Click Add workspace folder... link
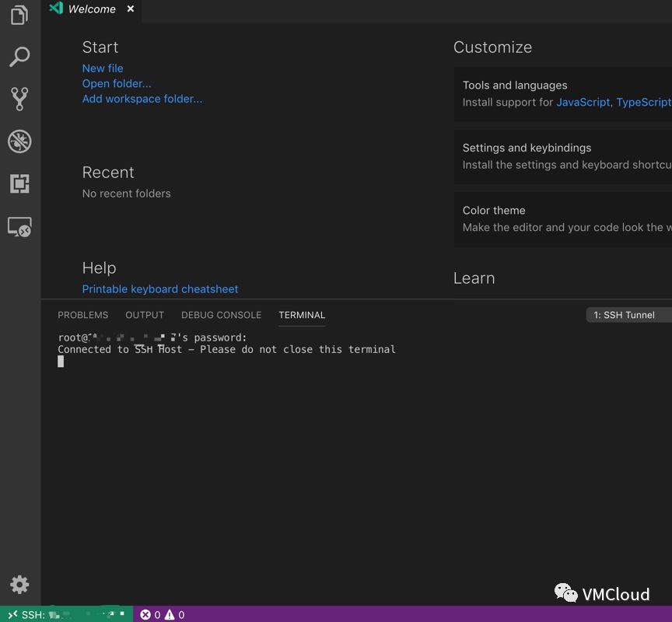This screenshot has height=622, width=672. (142, 99)
